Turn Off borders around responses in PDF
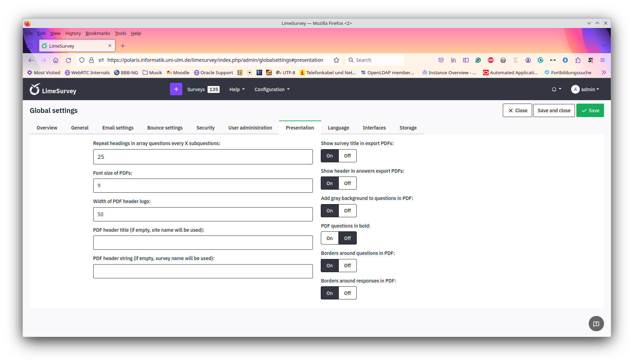This screenshot has height=364, width=634. [347, 293]
